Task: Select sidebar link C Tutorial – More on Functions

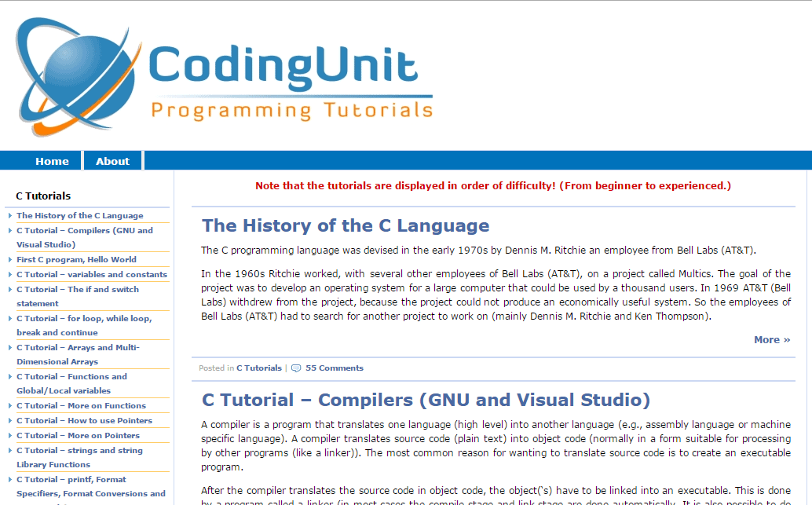Action: coord(82,405)
